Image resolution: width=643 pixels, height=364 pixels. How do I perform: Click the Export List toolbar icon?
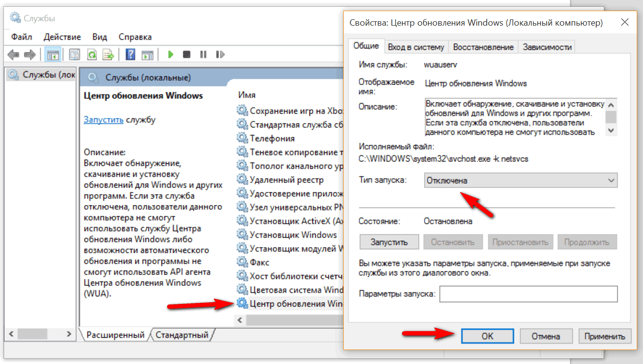pos(108,55)
